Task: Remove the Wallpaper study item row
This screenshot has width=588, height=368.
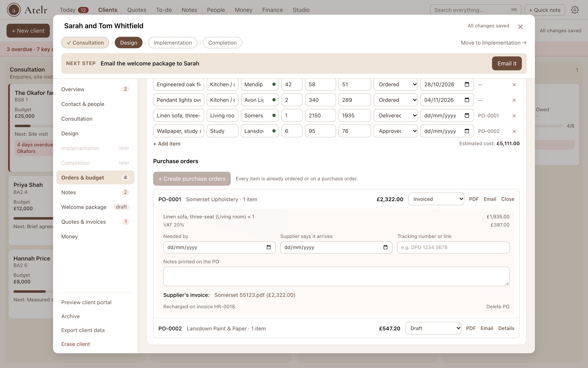Action: 514,131
